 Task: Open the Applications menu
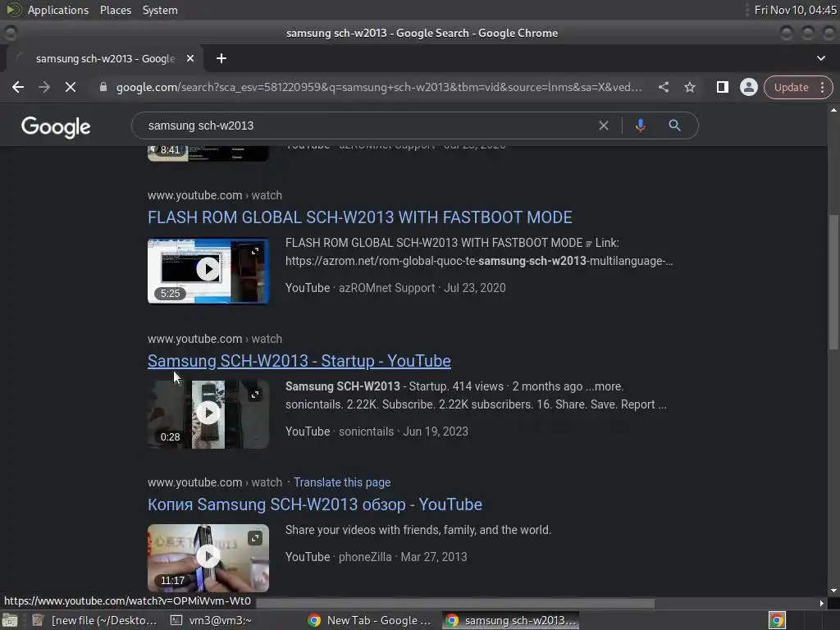58,10
